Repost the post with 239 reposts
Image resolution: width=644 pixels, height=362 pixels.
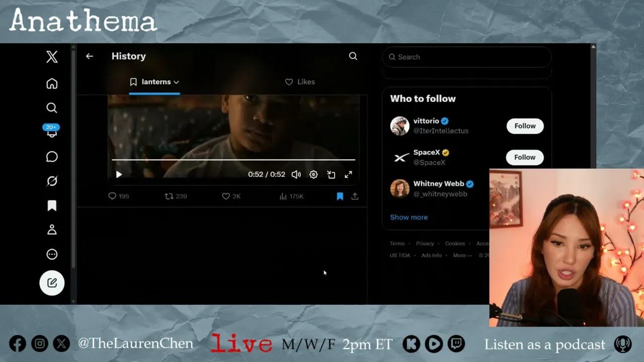tap(176, 196)
